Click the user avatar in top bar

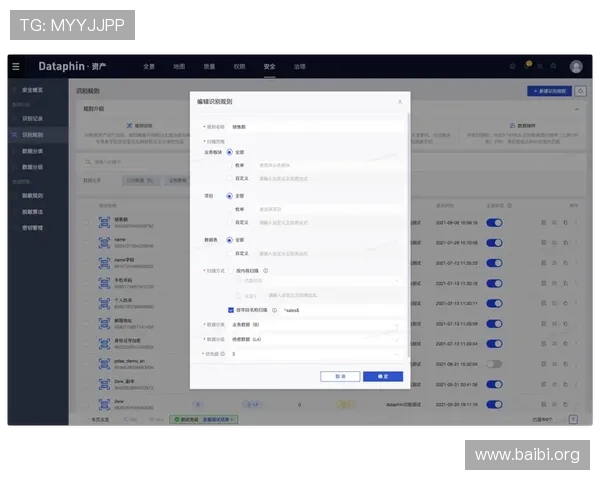576,67
